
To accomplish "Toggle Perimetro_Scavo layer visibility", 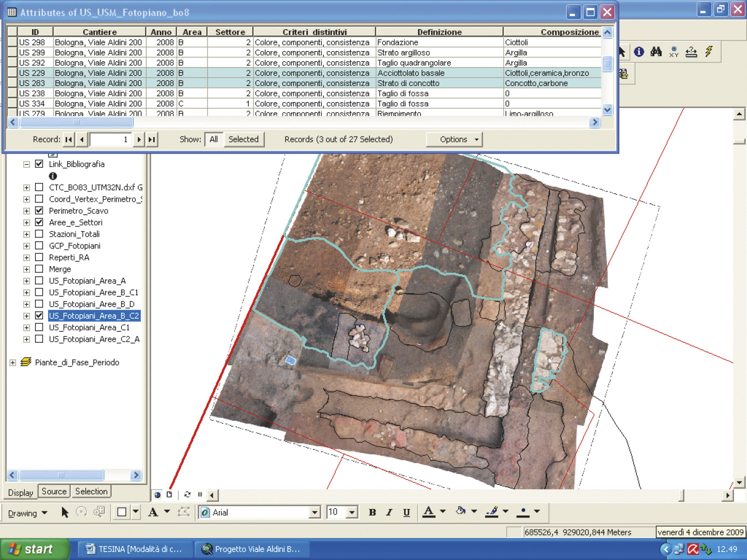I will (39, 211).
